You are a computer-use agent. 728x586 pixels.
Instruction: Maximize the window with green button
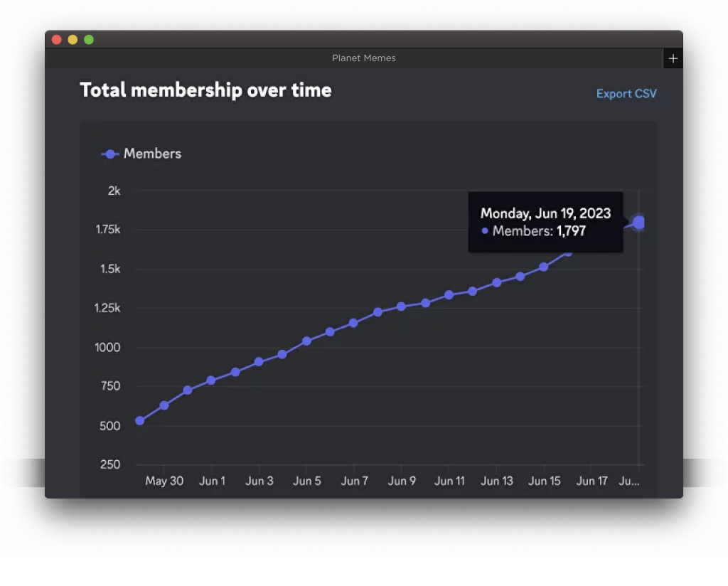(89, 40)
